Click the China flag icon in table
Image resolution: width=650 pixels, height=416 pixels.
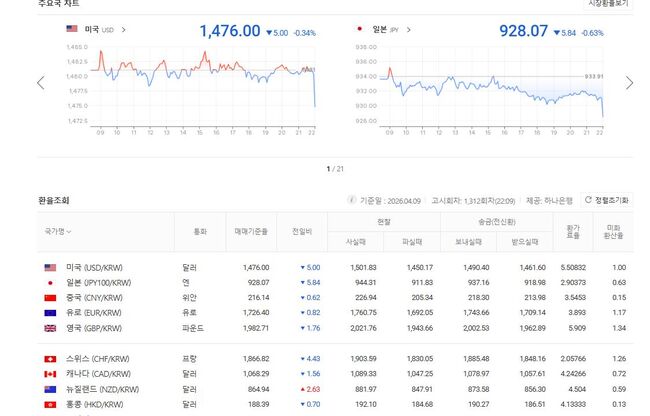click(x=50, y=297)
